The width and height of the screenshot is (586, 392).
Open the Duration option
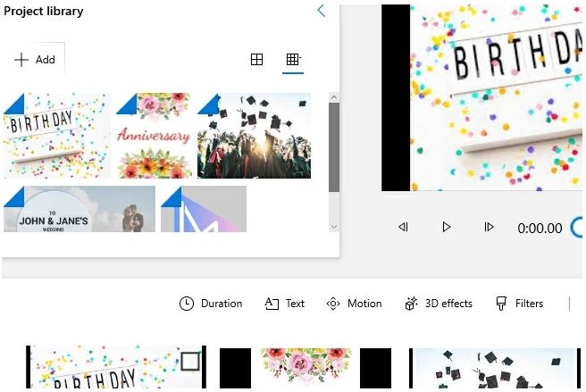(x=211, y=304)
